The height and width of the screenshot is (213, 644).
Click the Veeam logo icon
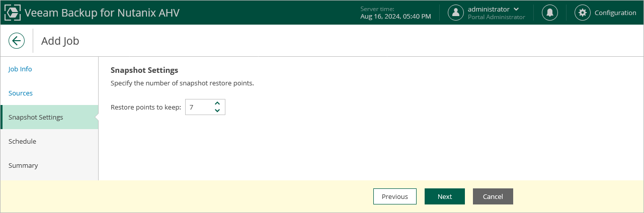(13, 13)
